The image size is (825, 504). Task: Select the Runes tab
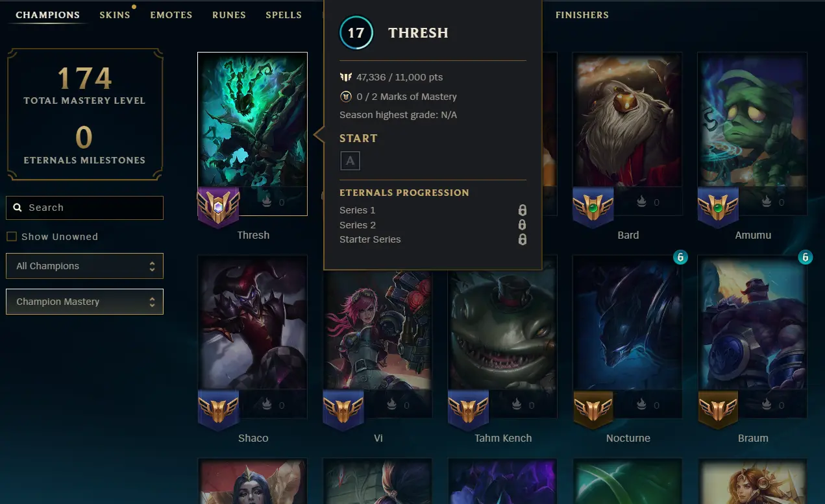229,15
